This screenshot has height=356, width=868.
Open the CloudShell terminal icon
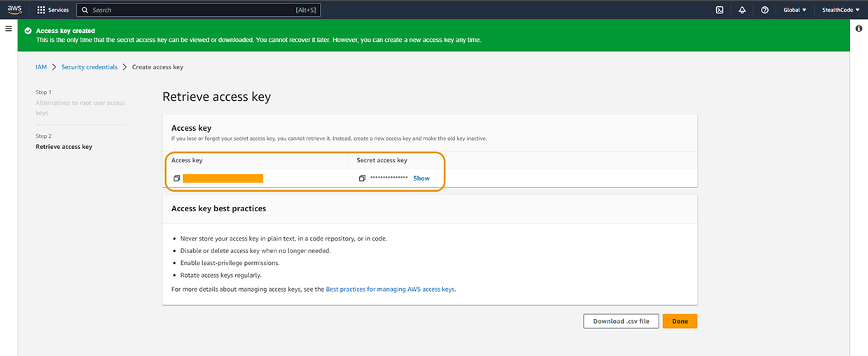click(719, 10)
